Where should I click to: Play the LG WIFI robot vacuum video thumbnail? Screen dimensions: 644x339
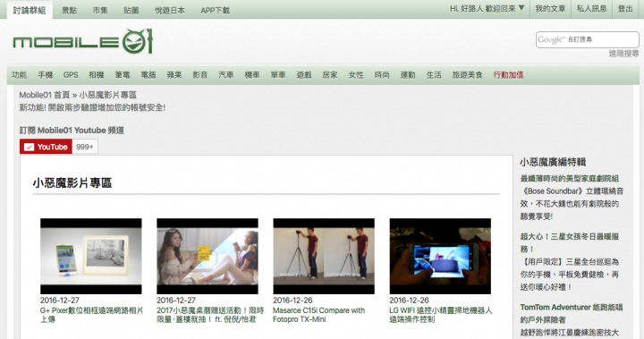click(x=440, y=256)
